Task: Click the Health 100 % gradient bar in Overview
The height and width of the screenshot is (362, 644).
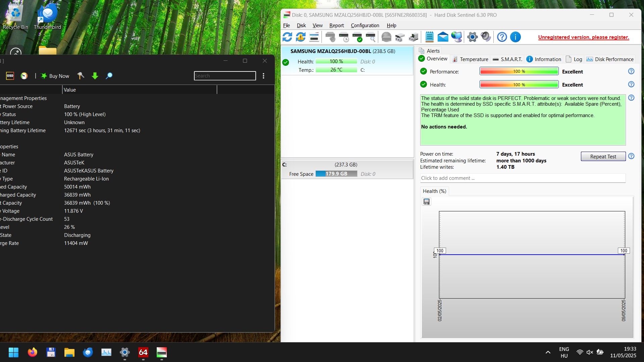Action: click(x=519, y=85)
